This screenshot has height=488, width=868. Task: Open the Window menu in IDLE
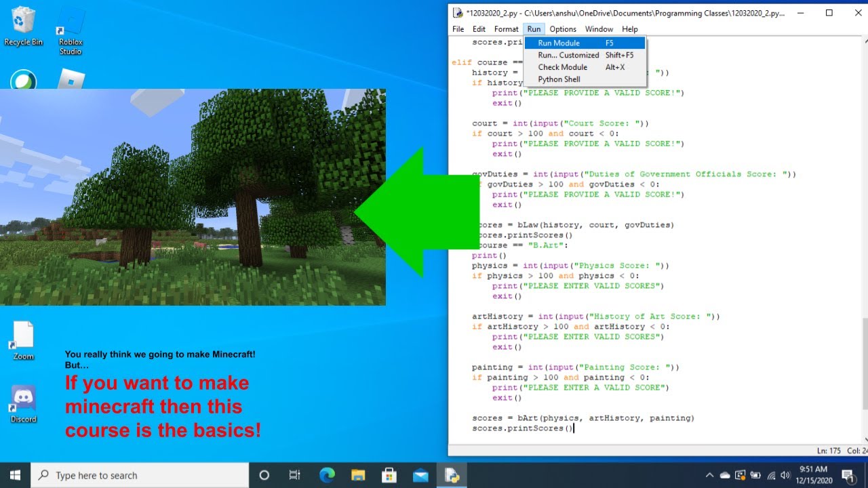tap(599, 29)
